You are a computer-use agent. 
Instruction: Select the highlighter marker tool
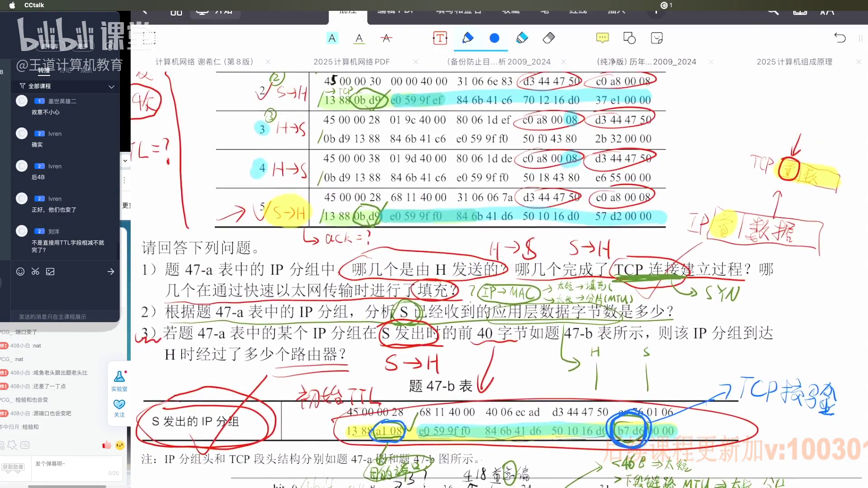[x=522, y=38]
